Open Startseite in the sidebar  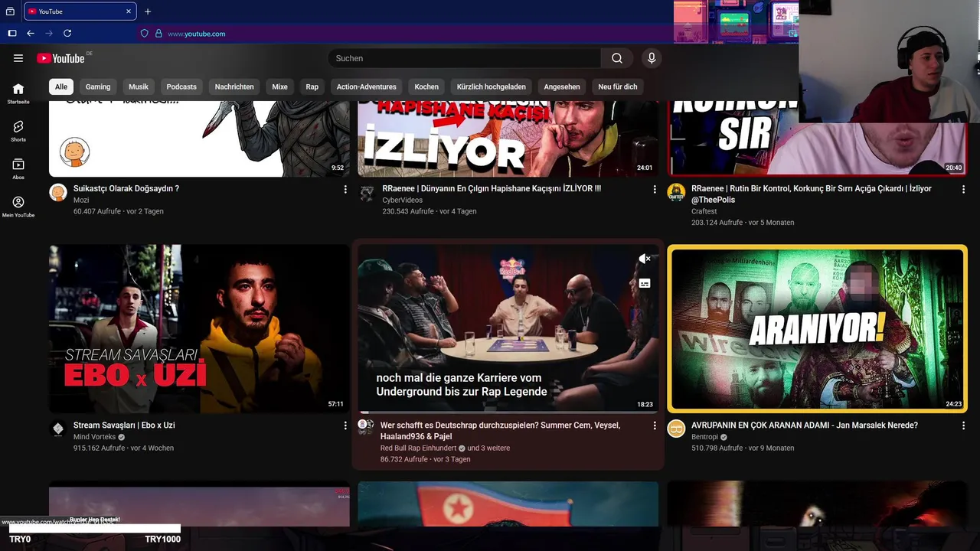click(18, 93)
